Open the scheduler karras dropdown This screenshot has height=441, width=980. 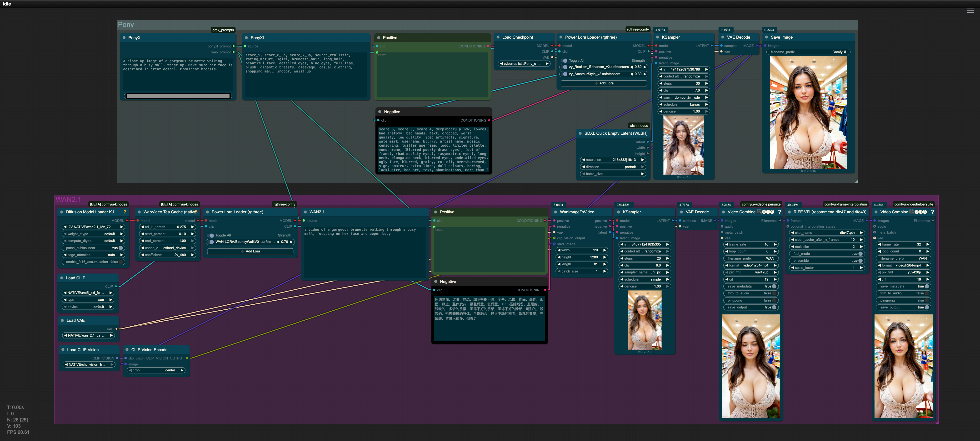coord(684,104)
